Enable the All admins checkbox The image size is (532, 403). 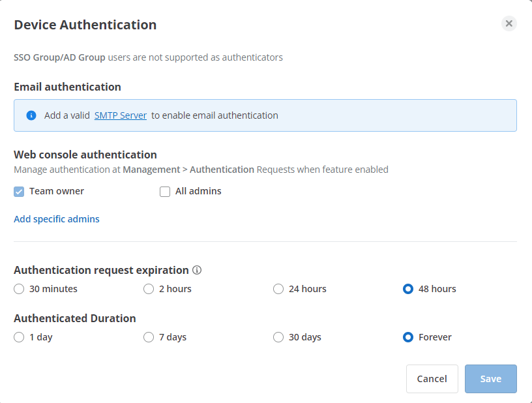point(165,192)
